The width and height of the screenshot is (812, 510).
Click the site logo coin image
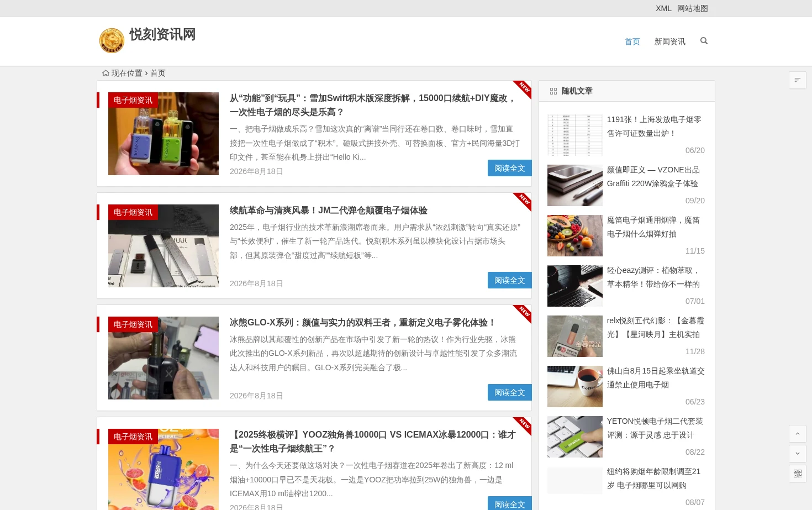click(112, 41)
